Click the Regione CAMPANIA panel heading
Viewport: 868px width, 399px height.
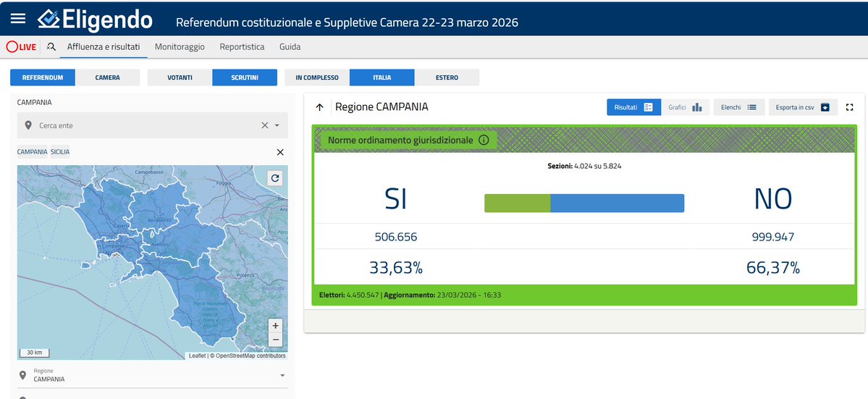tap(382, 106)
